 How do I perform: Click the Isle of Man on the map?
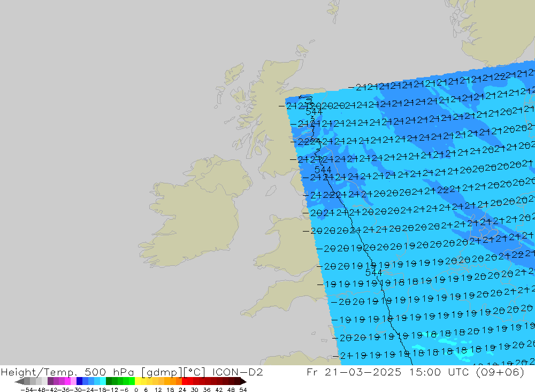tap(271, 190)
